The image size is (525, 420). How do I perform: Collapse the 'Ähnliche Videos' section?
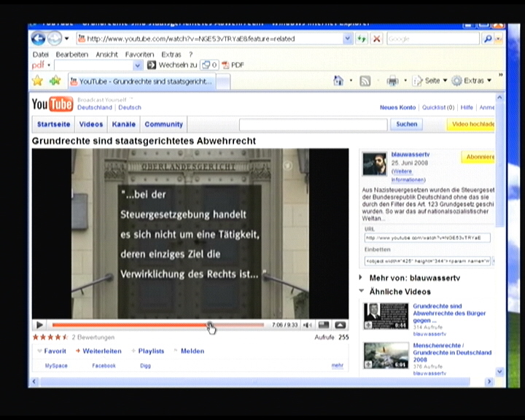361,292
